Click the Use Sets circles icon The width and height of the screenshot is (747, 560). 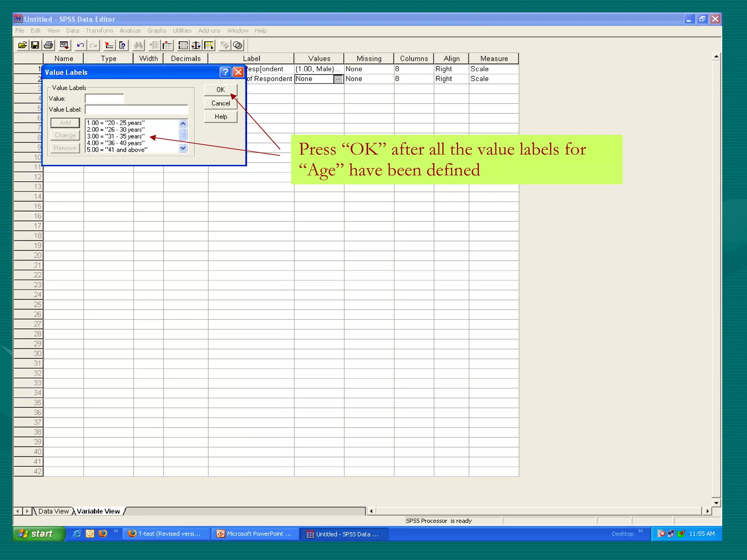coord(238,45)
